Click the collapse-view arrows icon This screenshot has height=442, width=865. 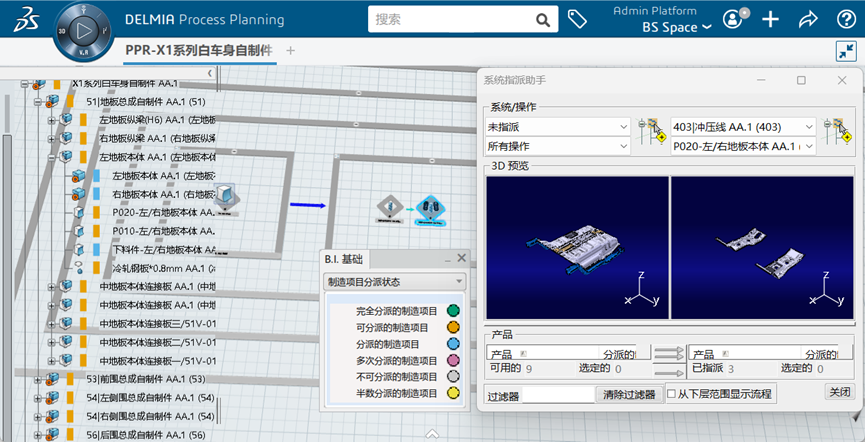(846, 51)
